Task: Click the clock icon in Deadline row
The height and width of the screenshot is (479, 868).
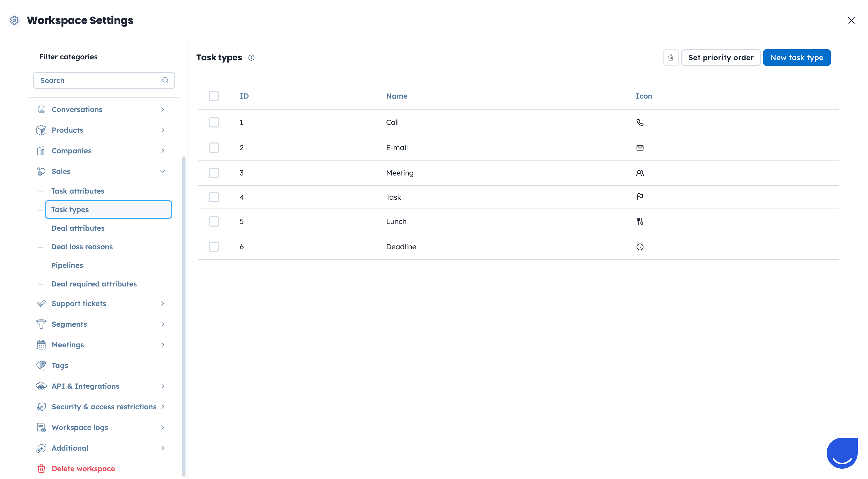Action: coord(640,247)
